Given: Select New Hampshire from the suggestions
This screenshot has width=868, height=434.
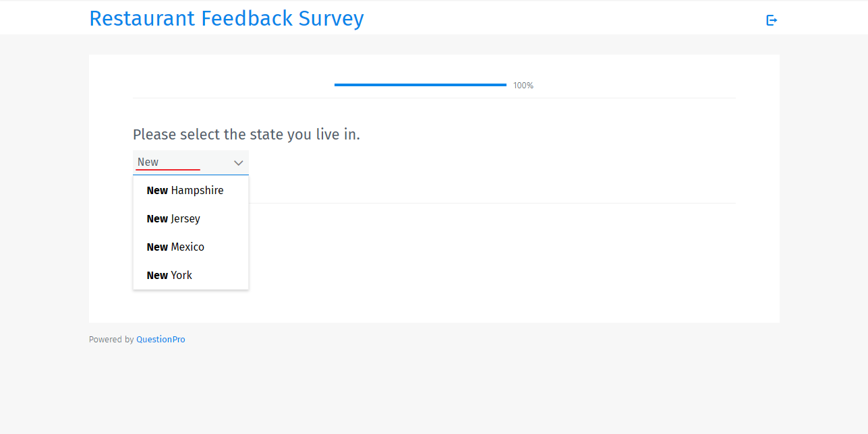Looking at the screenshot, I should click(x=185, y=190).
